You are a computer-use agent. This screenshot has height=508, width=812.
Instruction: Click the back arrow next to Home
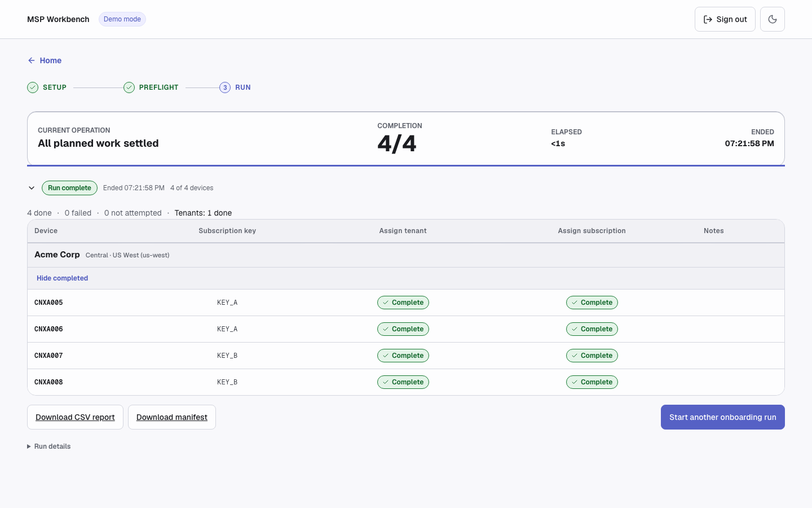point(32,60)
